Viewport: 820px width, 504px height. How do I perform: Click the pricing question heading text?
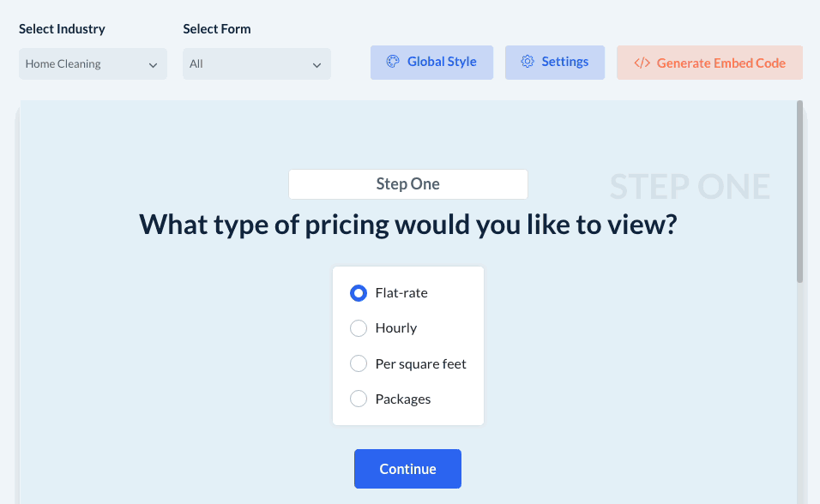click(408, 225)
